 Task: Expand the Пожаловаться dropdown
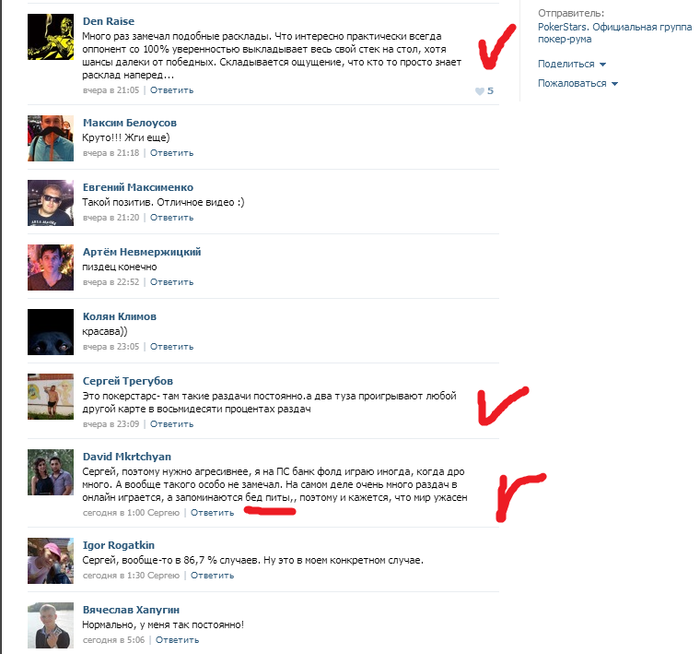coord(578,83)
